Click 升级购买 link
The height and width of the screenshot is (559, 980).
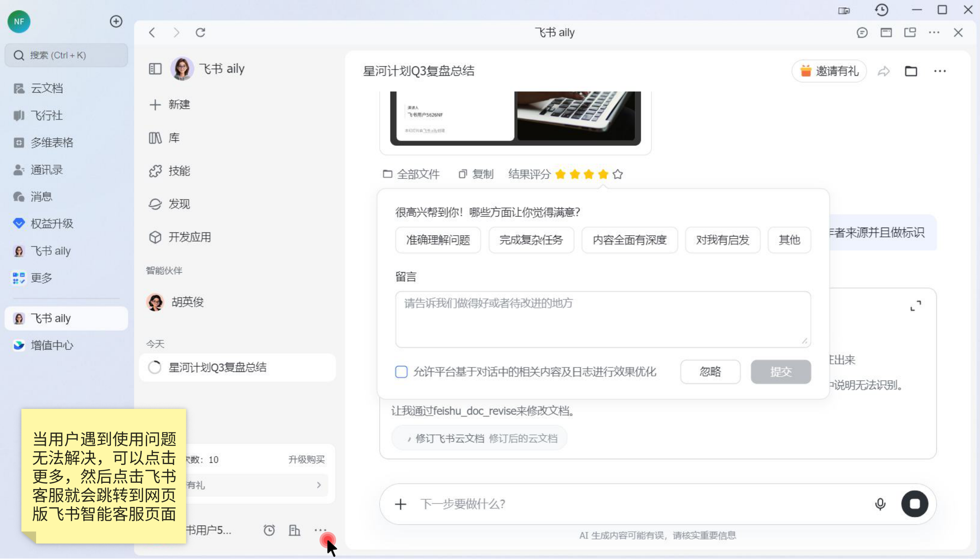(x=307, y=460)
